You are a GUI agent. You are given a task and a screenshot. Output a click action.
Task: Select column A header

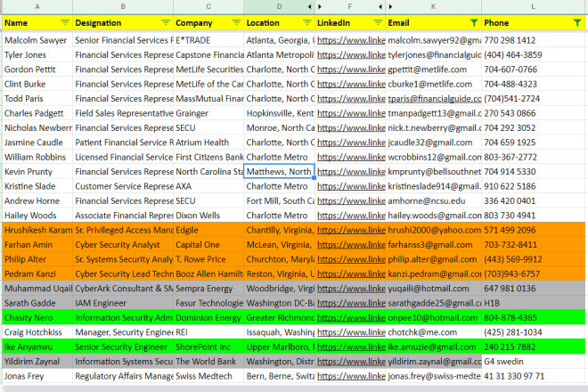37,6
